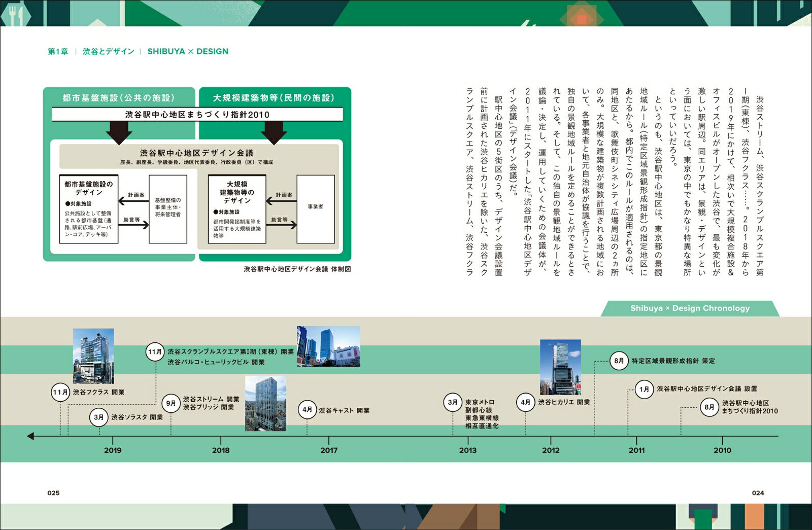Select the 3月 東京メトロ副都心線 circle marker
The height and width of the screenshot is (530, 812).
coord(453,402)
